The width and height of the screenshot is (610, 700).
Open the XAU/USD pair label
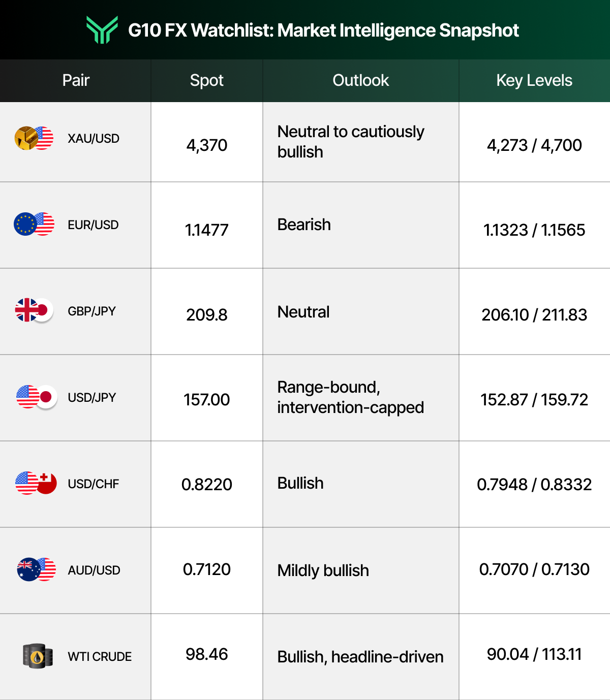tap(94, 138)
